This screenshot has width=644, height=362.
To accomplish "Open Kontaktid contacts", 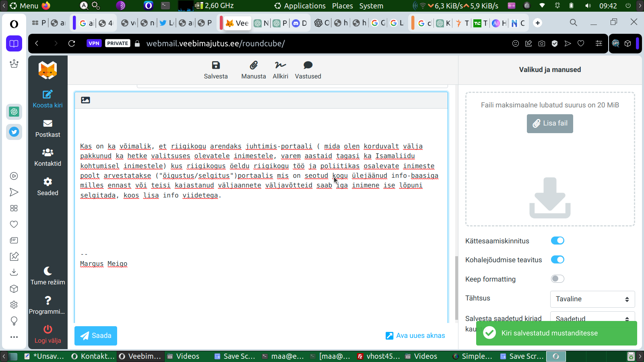I will click(x=47, y=157).
